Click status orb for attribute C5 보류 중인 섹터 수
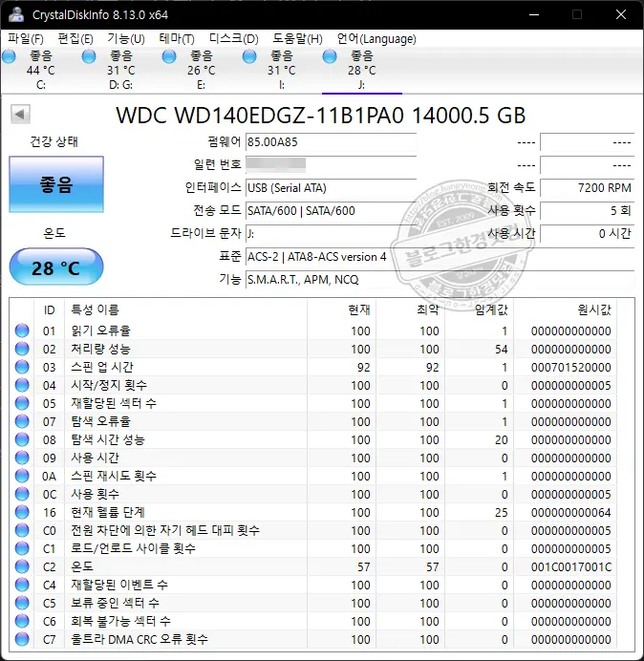This screenshot has height=661, width=644. [x=22, y=603]
